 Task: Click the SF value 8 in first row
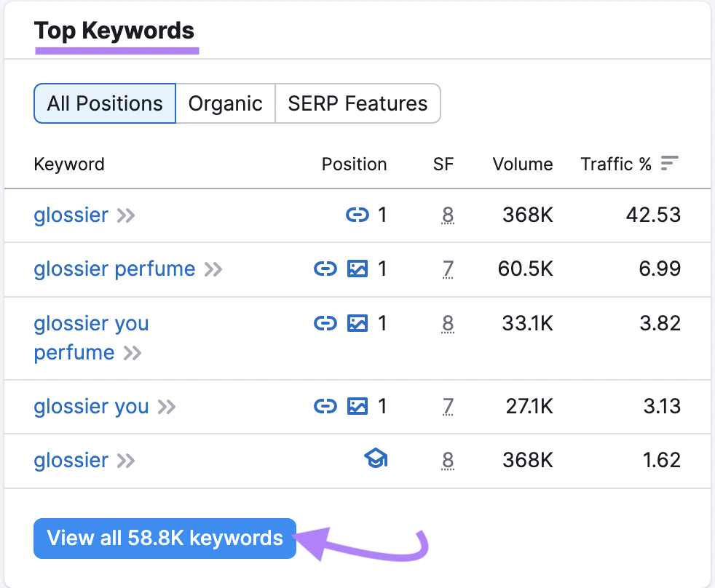click(448, 215)
